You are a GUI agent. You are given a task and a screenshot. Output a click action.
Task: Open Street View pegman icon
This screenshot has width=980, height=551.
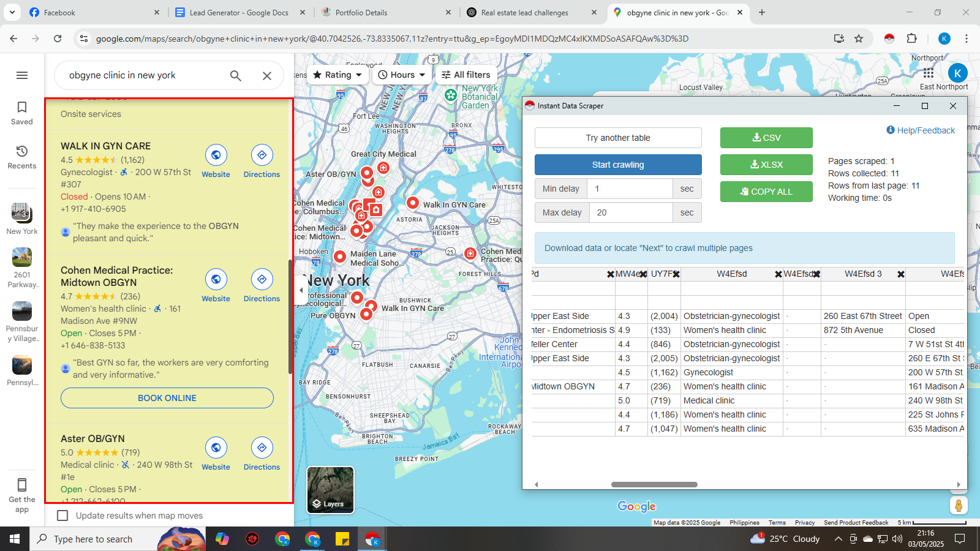959,506
